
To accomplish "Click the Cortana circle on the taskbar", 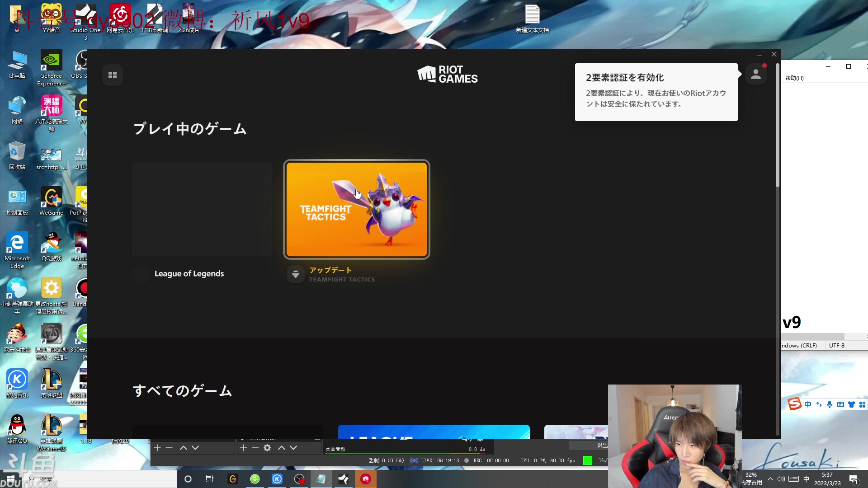I will click(x=188, y=479).
